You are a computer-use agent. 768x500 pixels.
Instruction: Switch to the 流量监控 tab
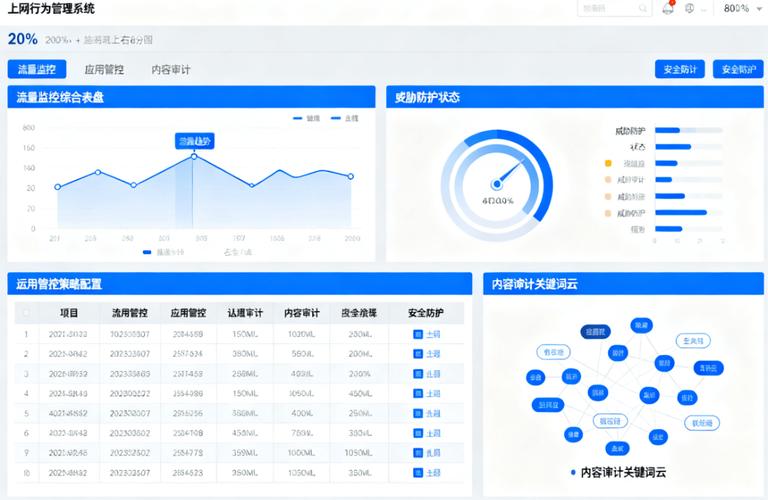pyautogui.click(x=37, y=70)
